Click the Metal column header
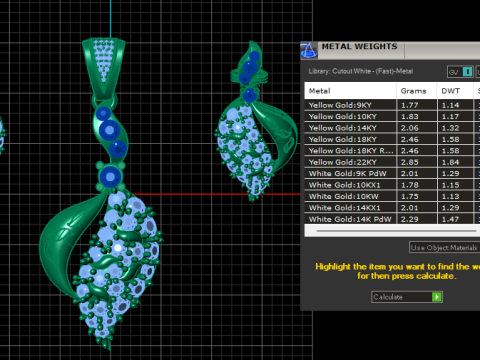Viewport: 480px width, 360px height. point(350,91)
